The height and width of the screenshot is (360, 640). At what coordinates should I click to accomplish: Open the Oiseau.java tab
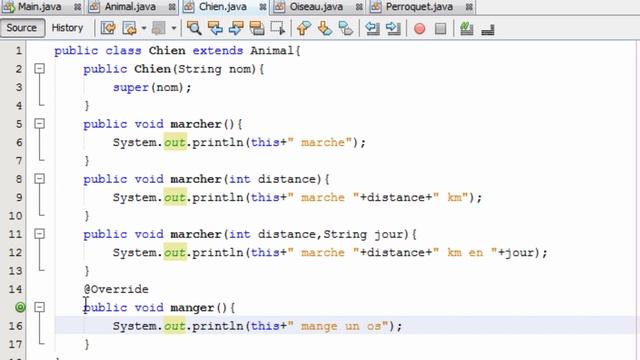coord(316,7)
